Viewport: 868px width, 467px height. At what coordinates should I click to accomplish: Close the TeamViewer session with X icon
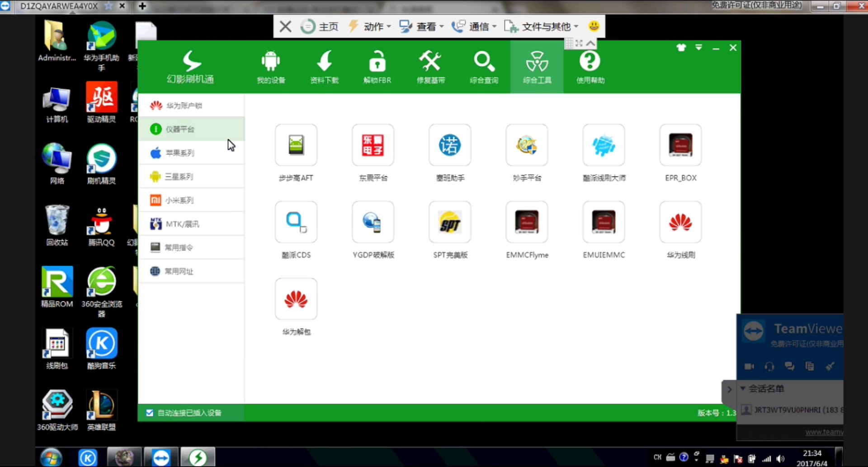pyautogui.click(x=285, y=27)
